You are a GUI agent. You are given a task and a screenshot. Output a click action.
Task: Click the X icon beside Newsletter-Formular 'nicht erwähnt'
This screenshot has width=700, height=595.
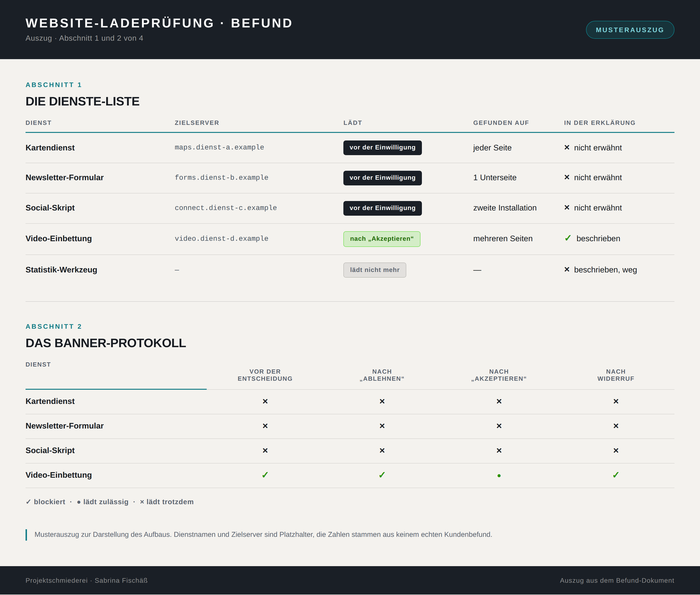[567, 177]
